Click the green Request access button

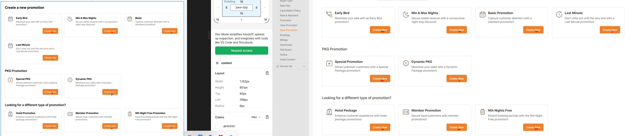tap(241, 51)
